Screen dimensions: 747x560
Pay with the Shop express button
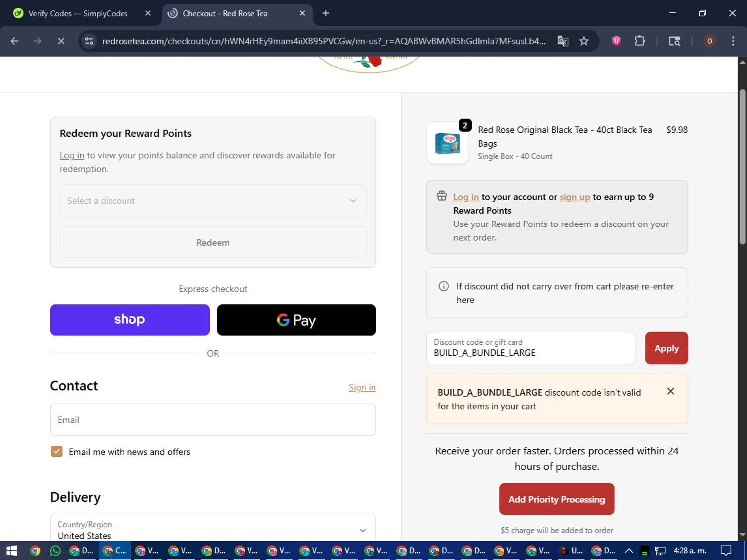pos(129,320)
